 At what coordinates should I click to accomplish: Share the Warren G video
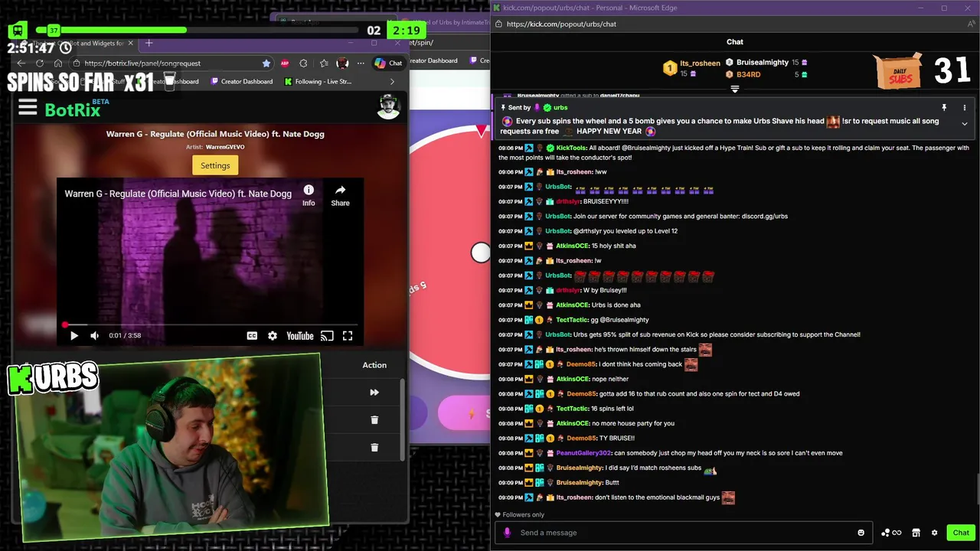[x=340, y=195]
